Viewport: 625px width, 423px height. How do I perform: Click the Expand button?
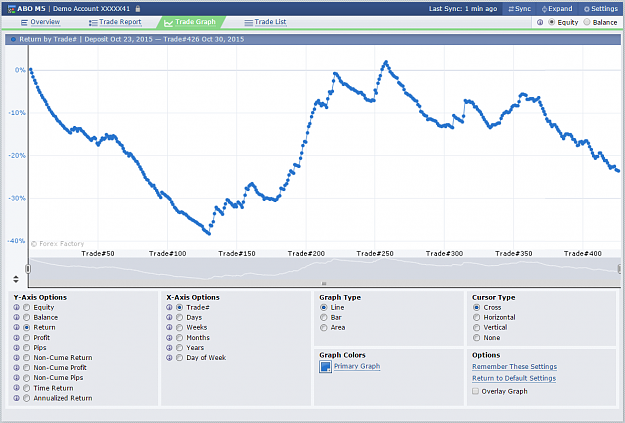(557, 8)
